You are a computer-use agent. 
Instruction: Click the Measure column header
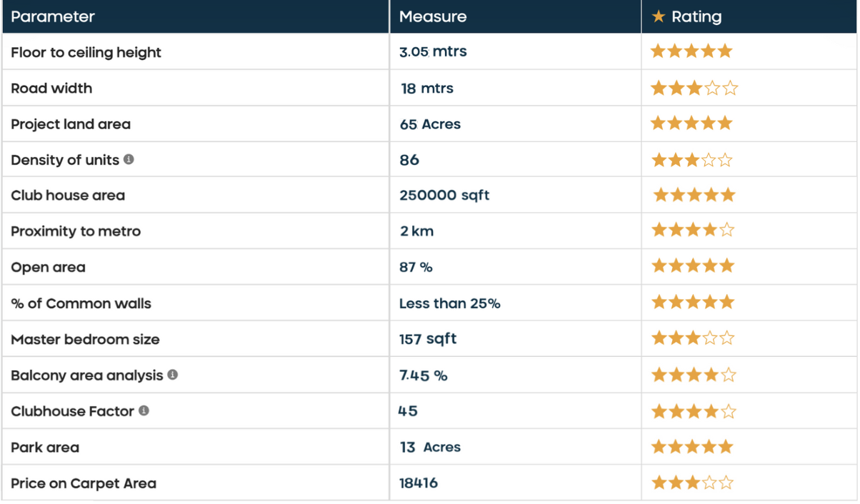pyautogui.click(x=433, y=16)
